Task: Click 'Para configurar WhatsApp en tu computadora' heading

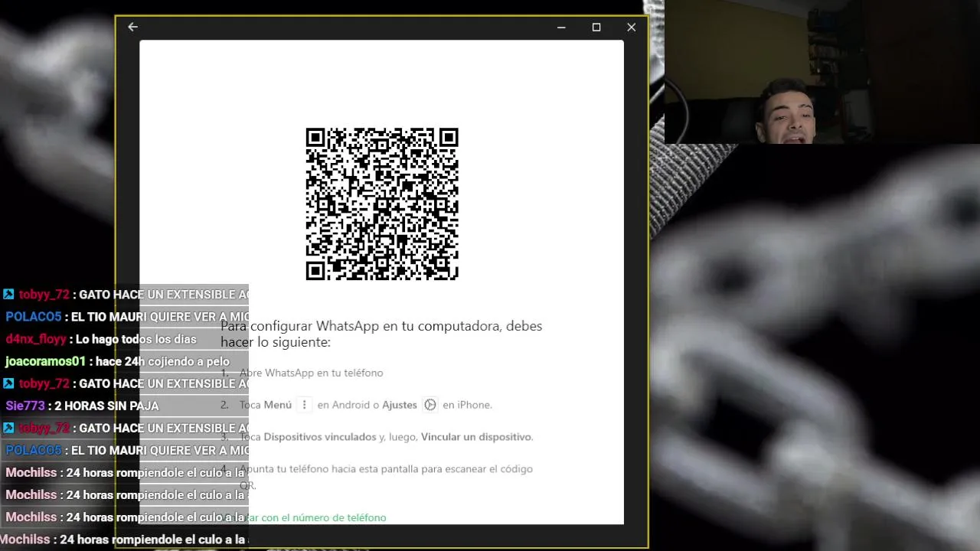Action: [x=381, y=334]
